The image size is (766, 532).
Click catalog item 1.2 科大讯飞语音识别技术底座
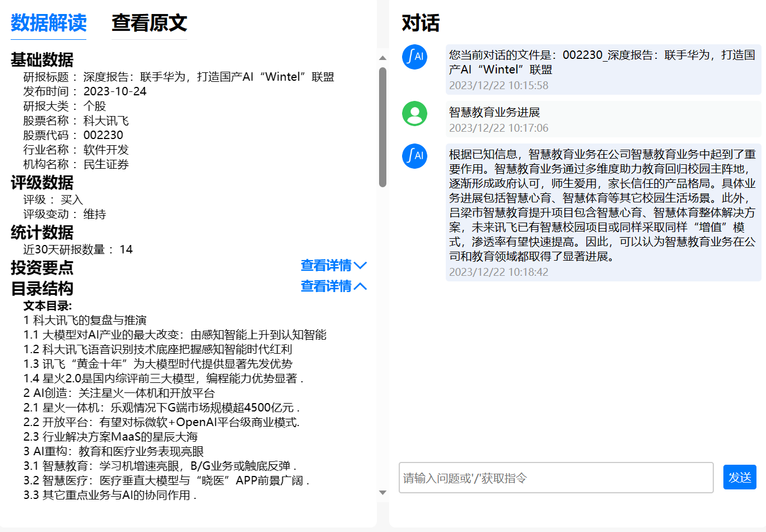(158, 349)
